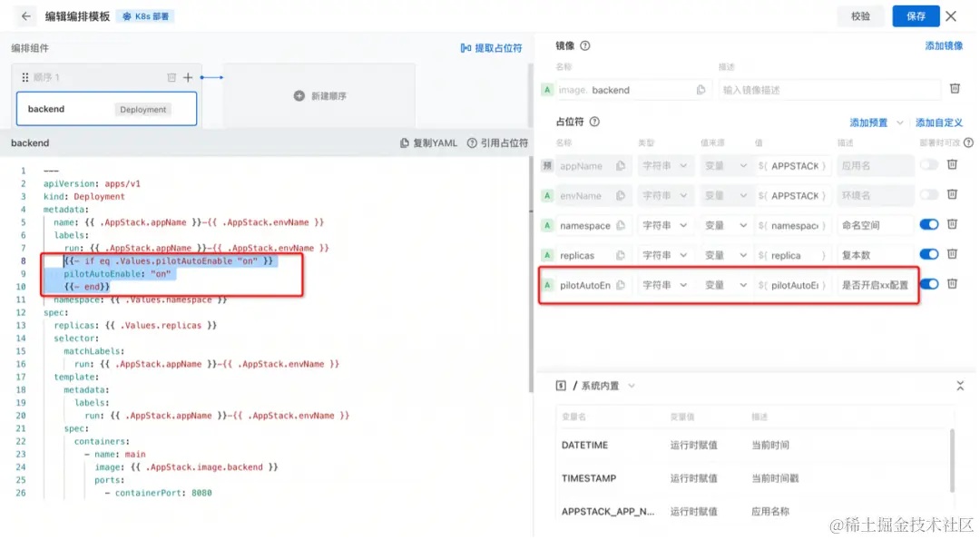The image size is (980, 540).
Task: Turn off the namespace deploy-time toggle
Action: [927, 225]
